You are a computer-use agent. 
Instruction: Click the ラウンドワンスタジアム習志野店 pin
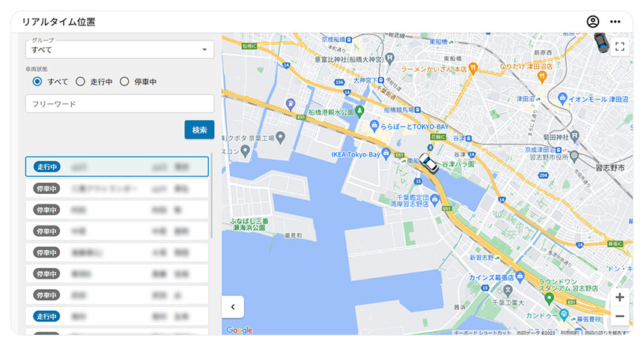[549, 299]
